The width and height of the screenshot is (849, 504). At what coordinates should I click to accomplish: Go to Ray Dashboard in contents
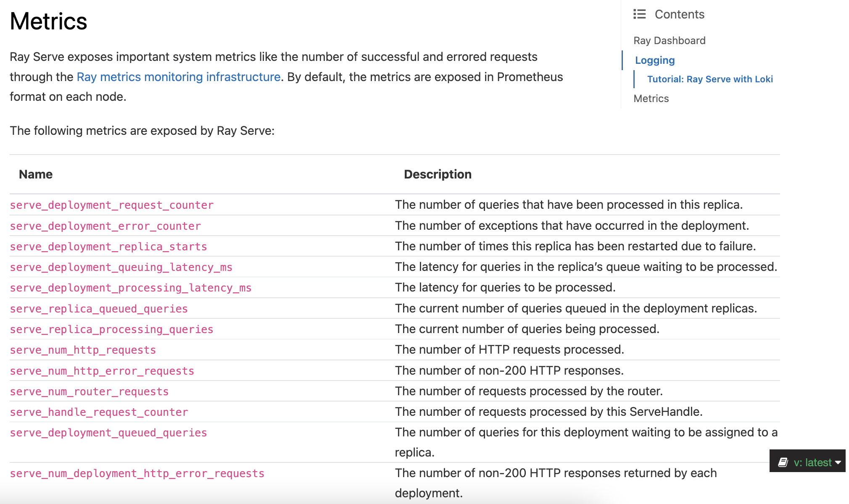669,41
